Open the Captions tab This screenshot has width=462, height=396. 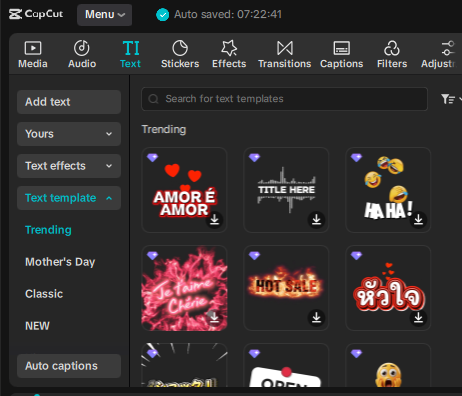click(x=341, y=54)
